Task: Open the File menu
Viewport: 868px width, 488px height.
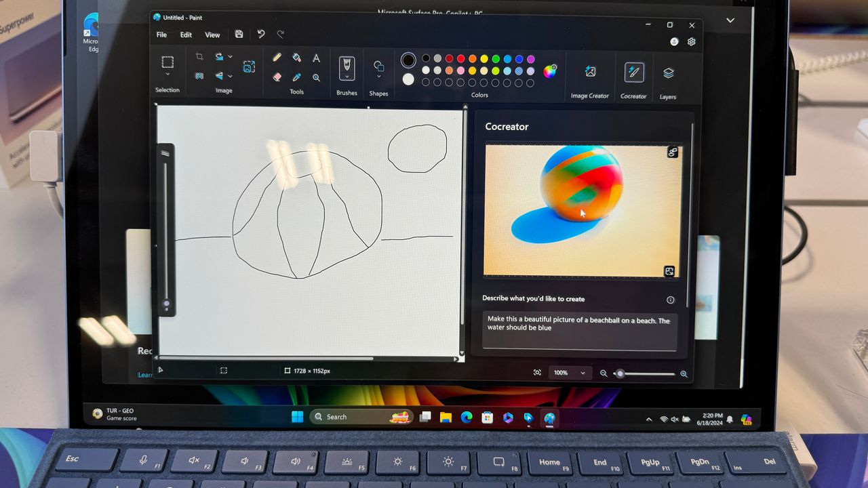Action: click(161, 35)
